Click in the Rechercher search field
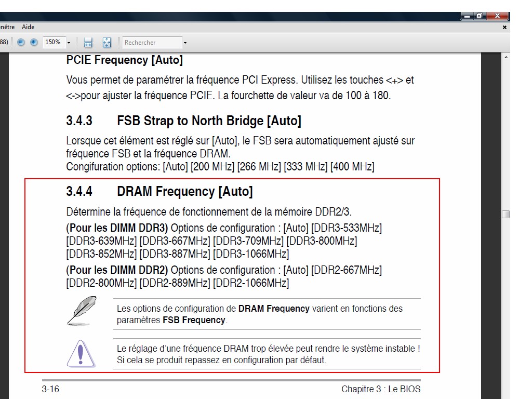 [x=152, y=43]
